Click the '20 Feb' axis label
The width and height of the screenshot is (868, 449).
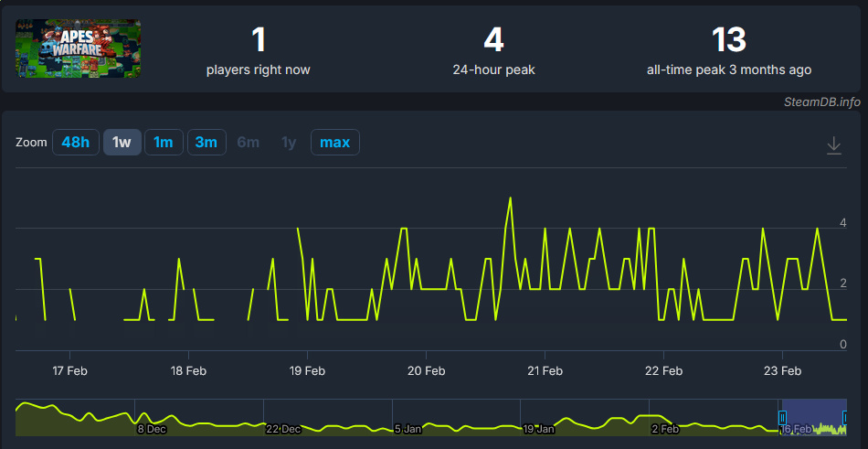427,371
